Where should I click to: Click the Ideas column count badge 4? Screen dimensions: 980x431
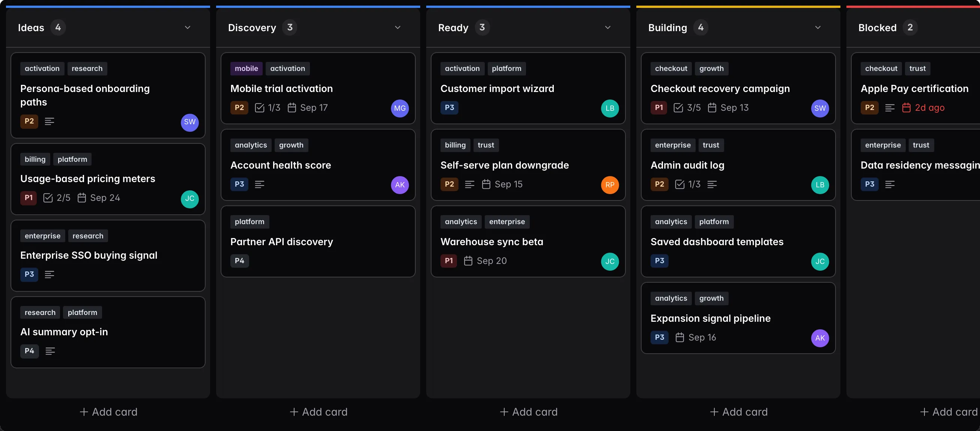point(58,27)
